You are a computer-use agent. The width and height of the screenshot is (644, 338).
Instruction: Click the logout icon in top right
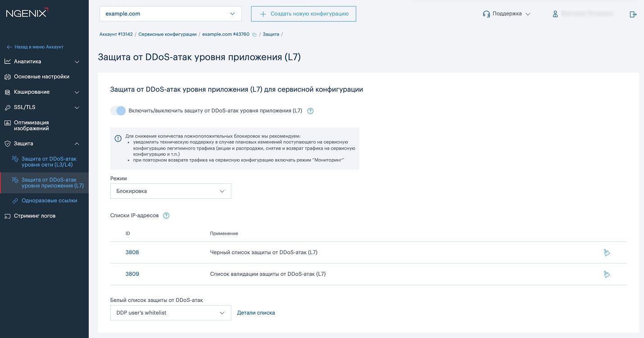pos(633,14)
